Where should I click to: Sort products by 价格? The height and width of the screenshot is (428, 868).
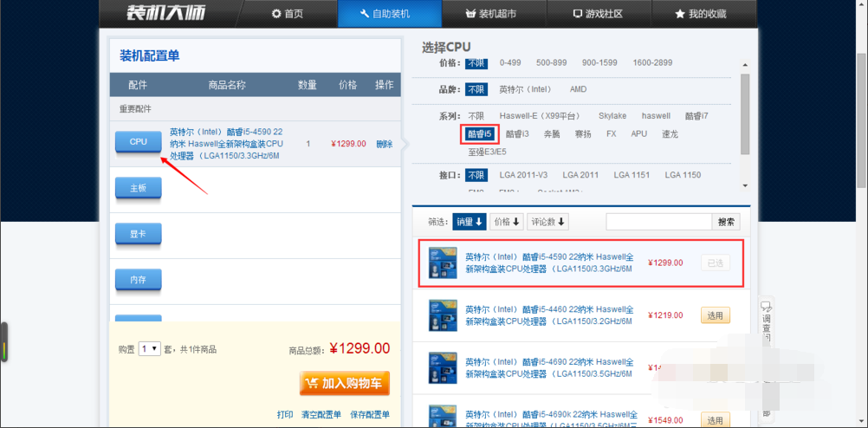(x=507, y=222)
